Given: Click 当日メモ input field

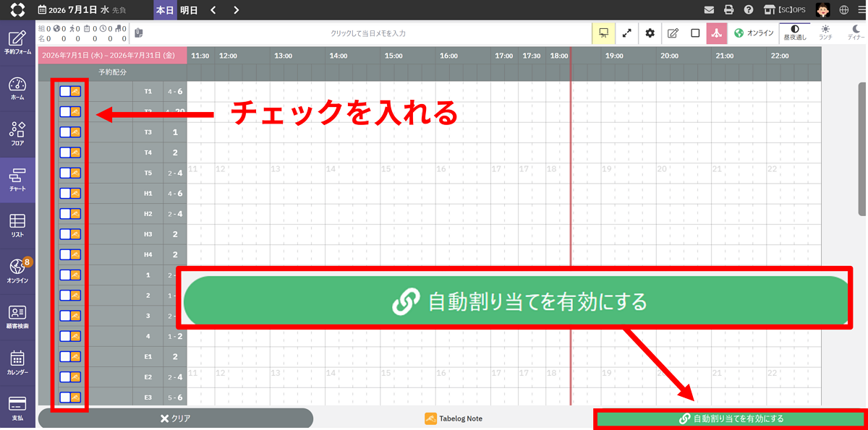Looking at the screenshot, I should pos(367,33).
